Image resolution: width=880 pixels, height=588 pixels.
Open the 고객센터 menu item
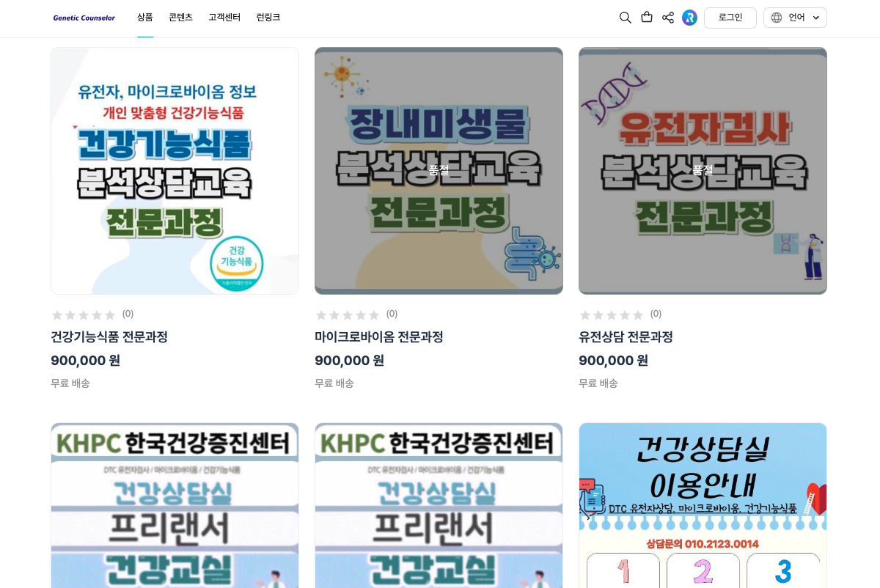pos(224,18)
